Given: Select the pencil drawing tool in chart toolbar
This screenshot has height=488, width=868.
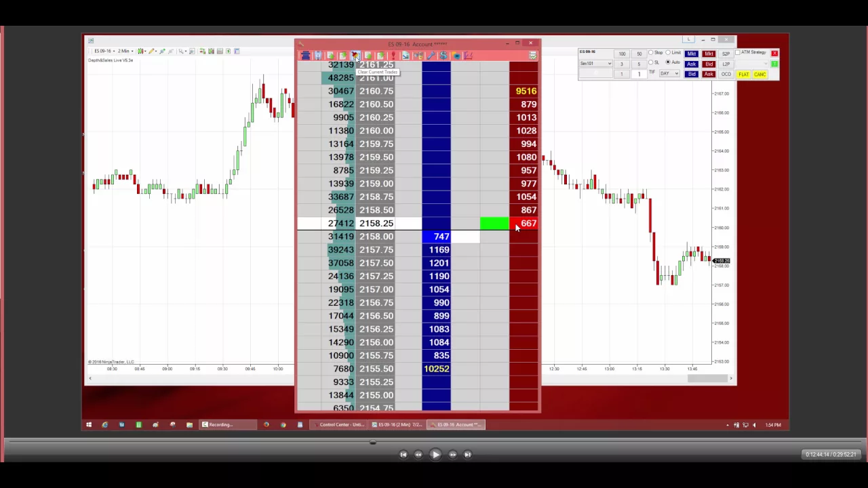Looking at the screenshot, I should pyautogui.click(x=151, y=51).
